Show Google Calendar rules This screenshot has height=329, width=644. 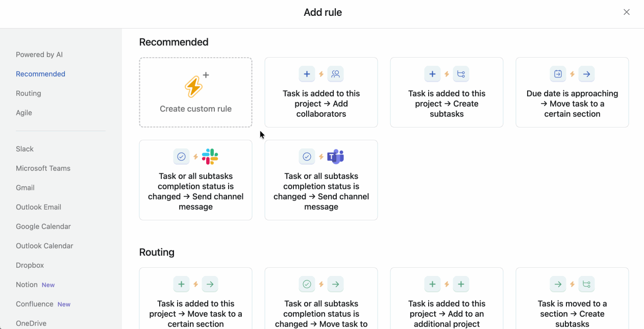43,226
